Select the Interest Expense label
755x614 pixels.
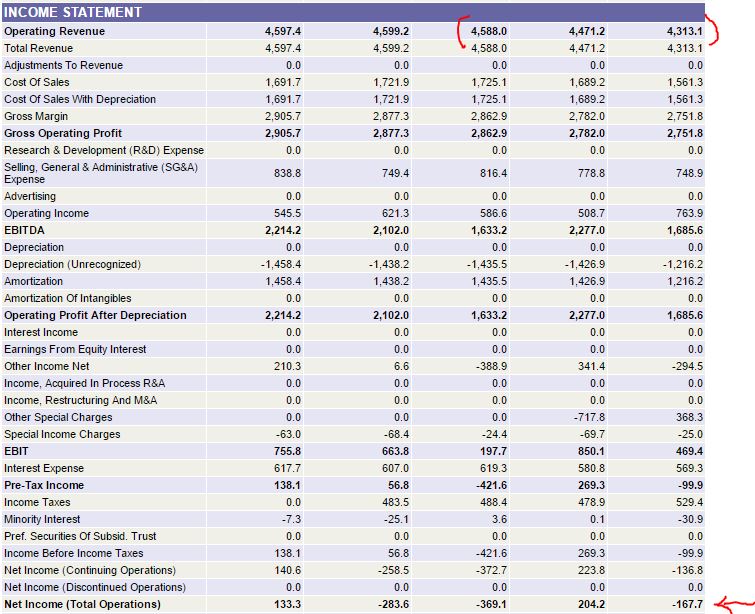[x=44, y=468]
